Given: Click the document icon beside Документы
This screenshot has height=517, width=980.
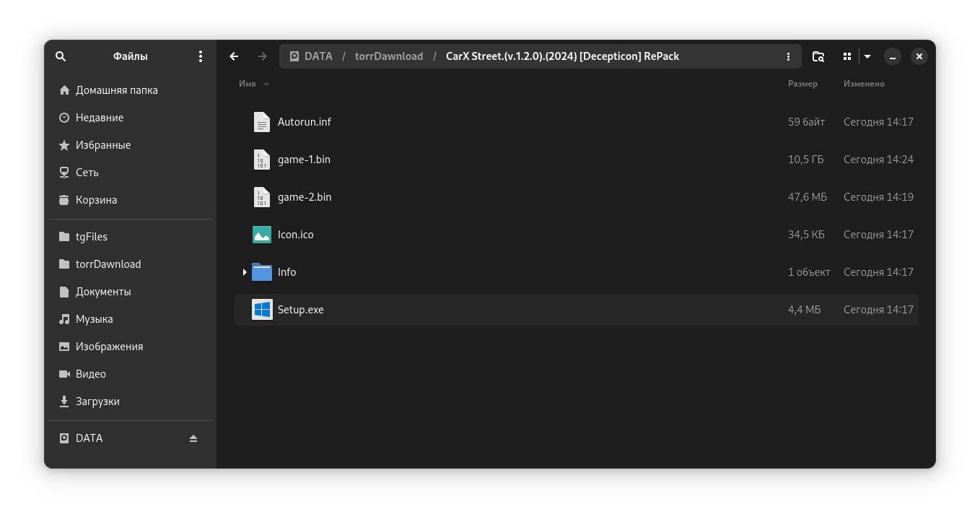Looking at the screenshot, I should tap(64, 292).
